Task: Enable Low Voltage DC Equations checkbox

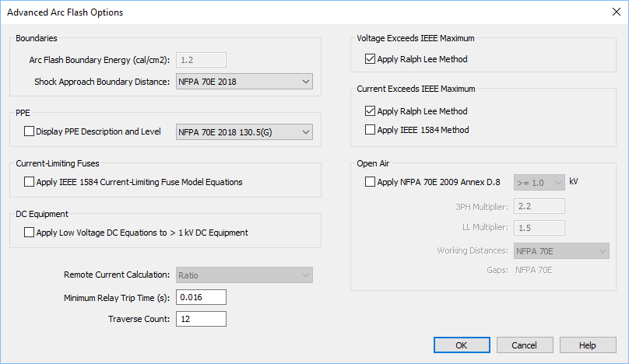Action: pos(30,232)
